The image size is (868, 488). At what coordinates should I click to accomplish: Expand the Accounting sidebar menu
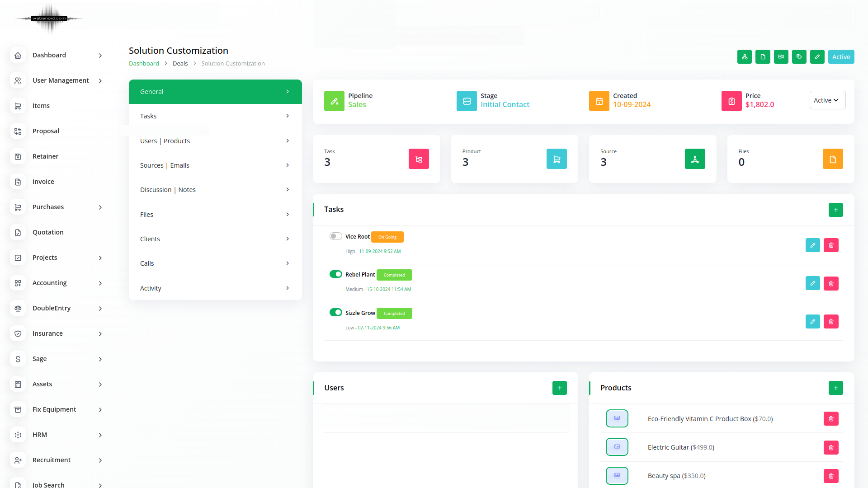[100, 283]
